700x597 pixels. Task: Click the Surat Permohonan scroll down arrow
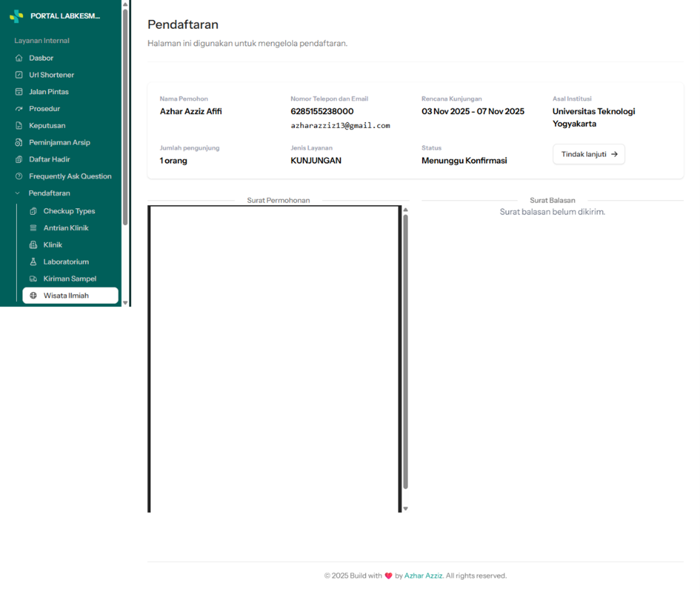(x=406, y=509)
